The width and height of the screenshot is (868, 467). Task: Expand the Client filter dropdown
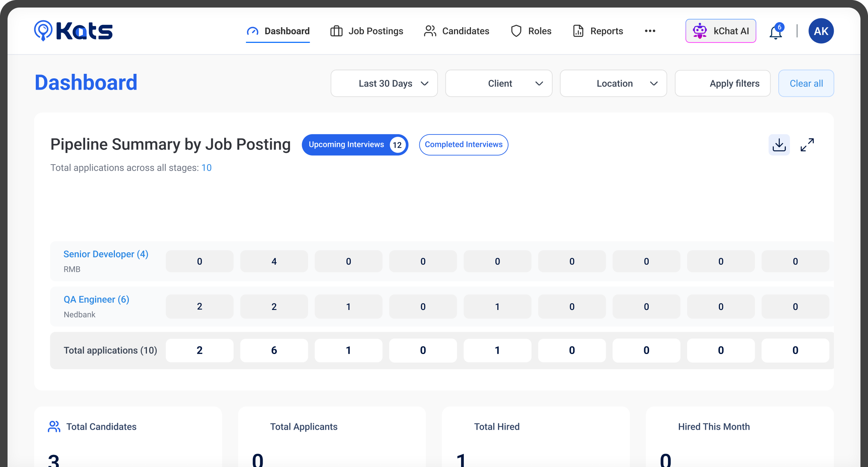click(498, 83)
